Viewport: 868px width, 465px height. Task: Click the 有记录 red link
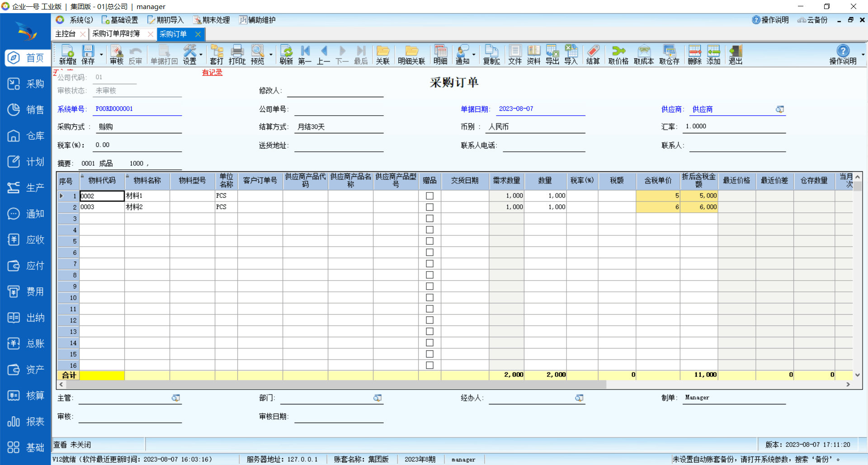click(x=212, y=72)
